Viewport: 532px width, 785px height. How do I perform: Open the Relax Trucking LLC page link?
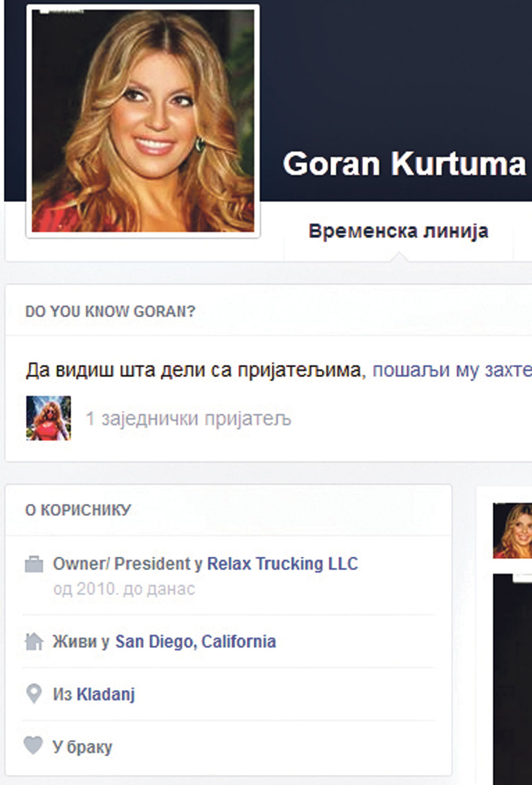282,564
